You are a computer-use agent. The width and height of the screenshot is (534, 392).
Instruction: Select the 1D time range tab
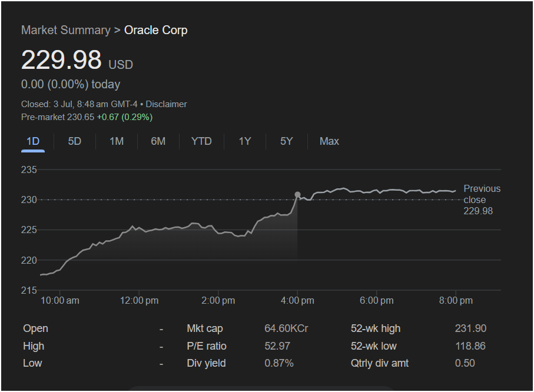pyautogui.click(x=33, y=141)
